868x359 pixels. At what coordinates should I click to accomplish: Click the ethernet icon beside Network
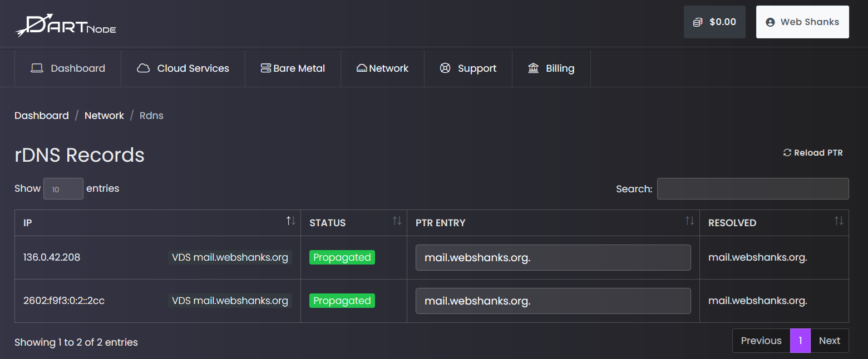[x=362, y=68]
